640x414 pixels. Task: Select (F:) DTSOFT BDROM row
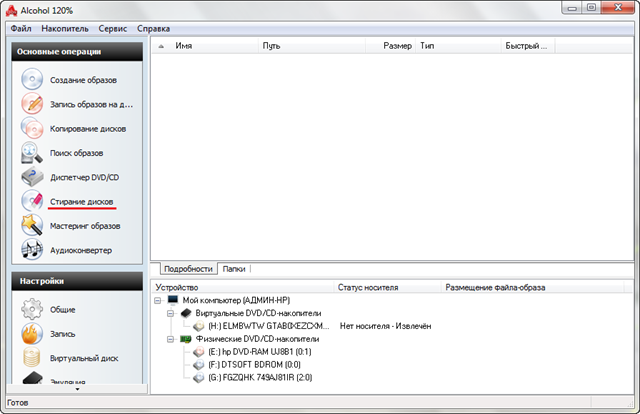pyautogui.click(x=254, y=364)
